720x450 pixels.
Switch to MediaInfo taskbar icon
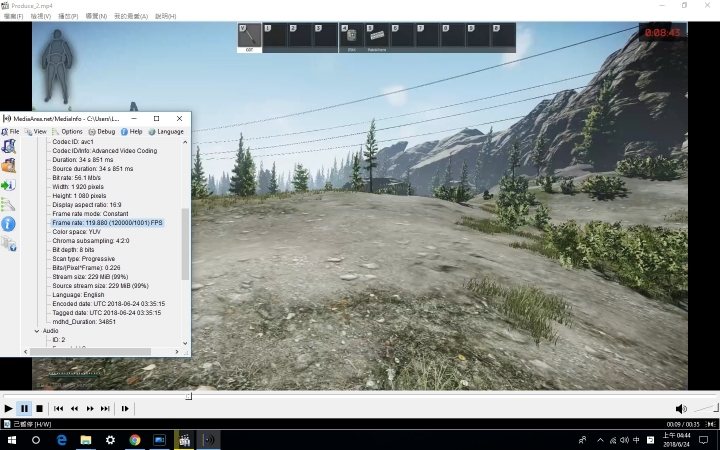208,440
